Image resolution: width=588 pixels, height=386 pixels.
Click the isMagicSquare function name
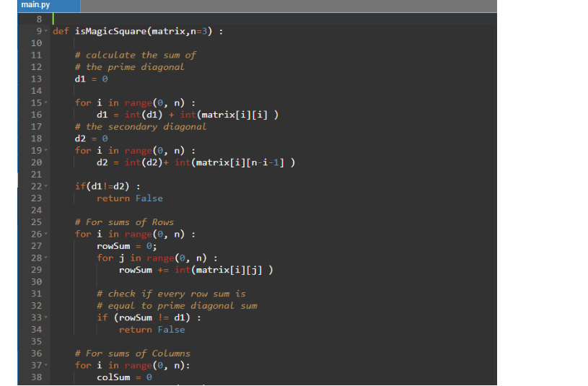point(110,31)
